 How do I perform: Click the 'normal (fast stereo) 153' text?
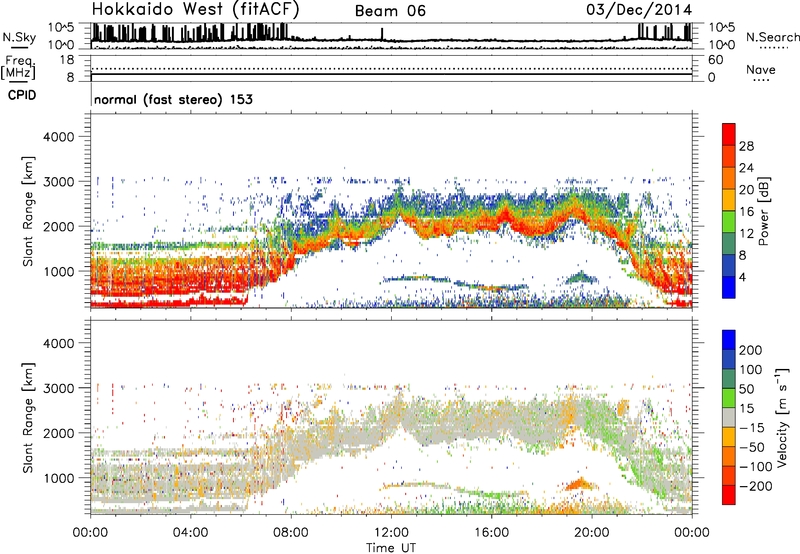[x=173, y=99]
